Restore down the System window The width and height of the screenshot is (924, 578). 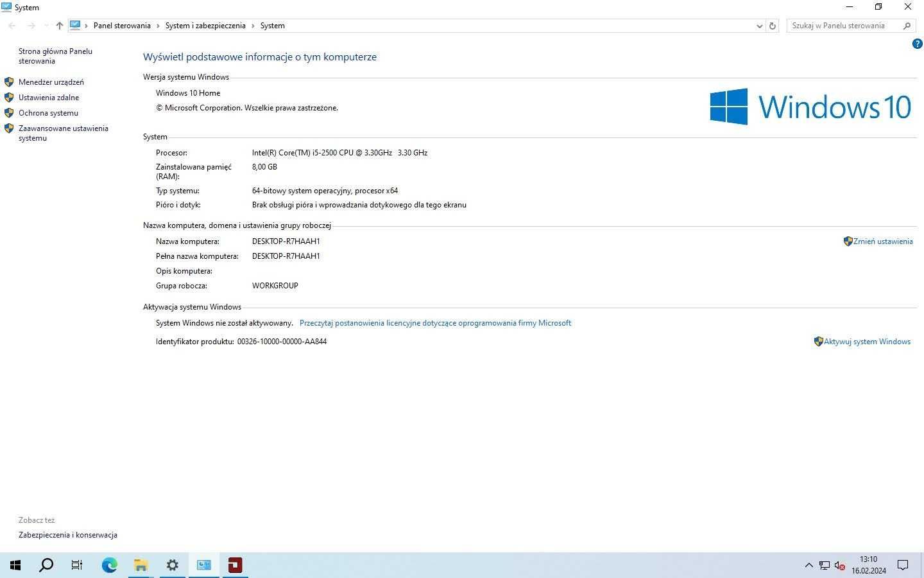click(878, 7)
